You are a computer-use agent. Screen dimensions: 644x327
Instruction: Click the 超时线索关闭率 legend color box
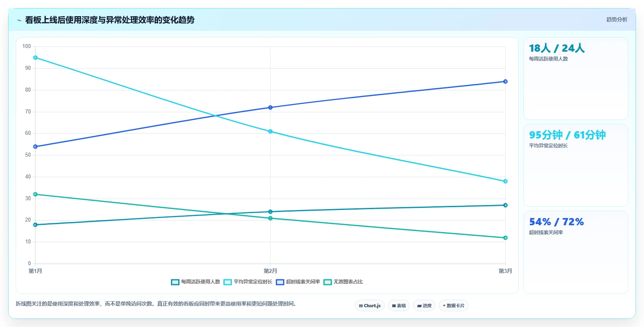click(x=280, y=282)
